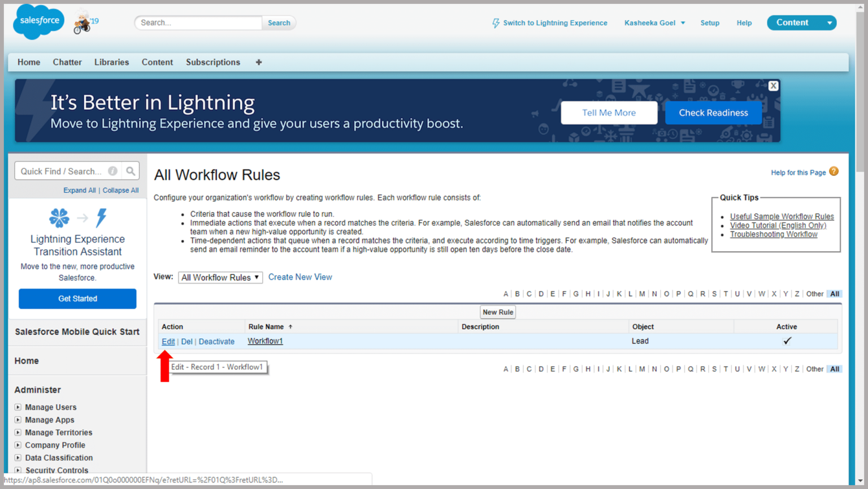This screenshot has width=868, height=489.
Task: Click the Lightning bolt in Transition Assistant graphic
Action: [102, 219]
